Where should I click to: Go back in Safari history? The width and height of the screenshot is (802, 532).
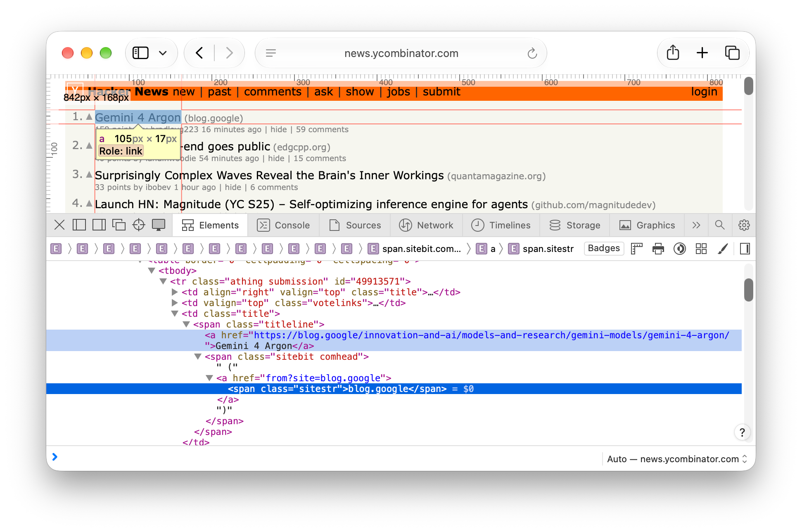coord(199,53)
